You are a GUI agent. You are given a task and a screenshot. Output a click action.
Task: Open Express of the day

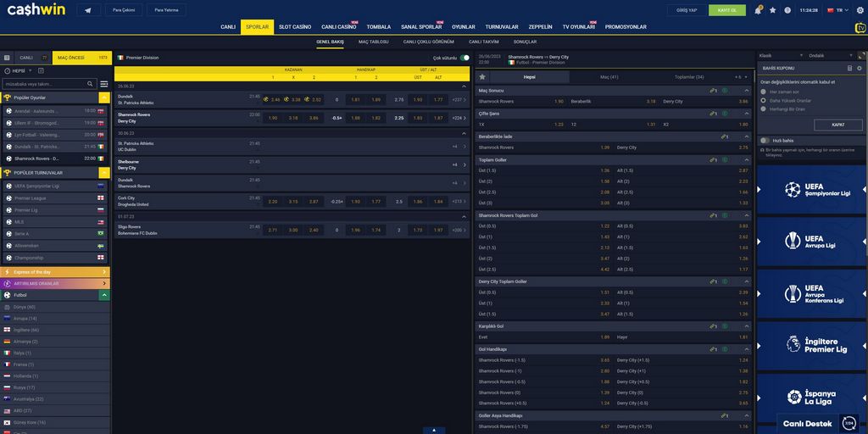click(x=55, y=272)
